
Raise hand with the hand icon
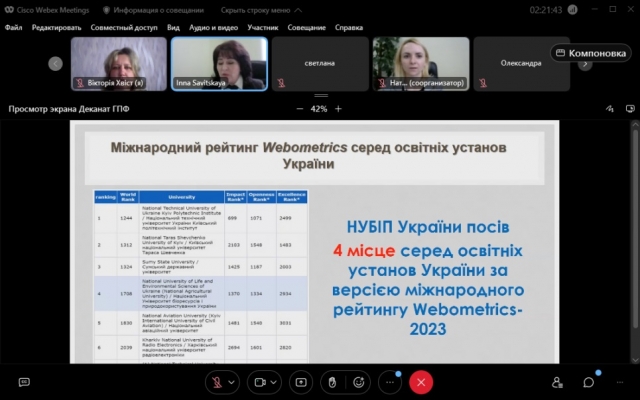pyautogui.click(x=332, y=382)
